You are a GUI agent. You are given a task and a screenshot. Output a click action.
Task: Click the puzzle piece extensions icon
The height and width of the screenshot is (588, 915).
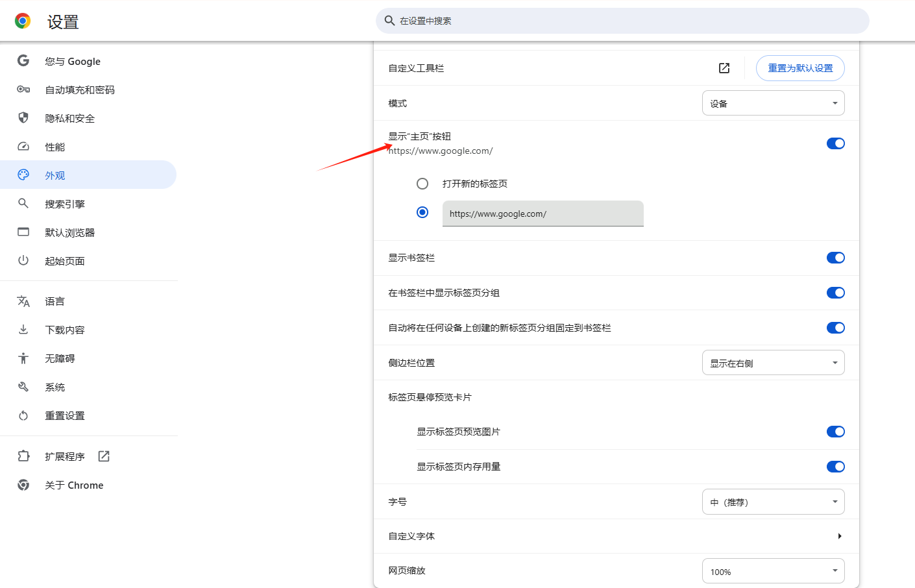[x=23, y=456]
